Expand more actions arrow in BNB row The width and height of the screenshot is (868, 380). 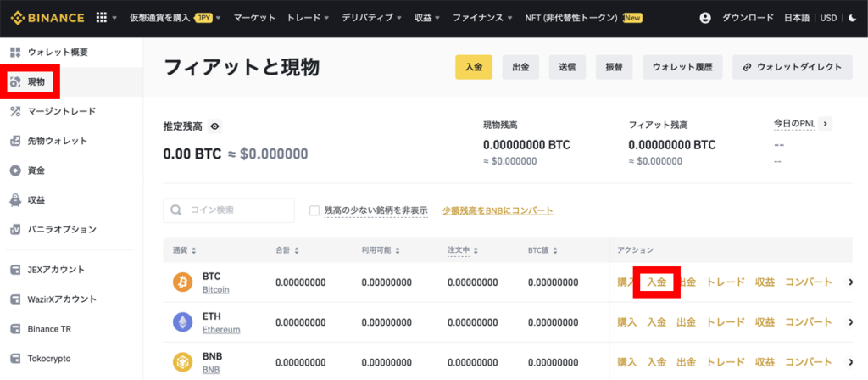pyautogui.click(x=851, y=362)
